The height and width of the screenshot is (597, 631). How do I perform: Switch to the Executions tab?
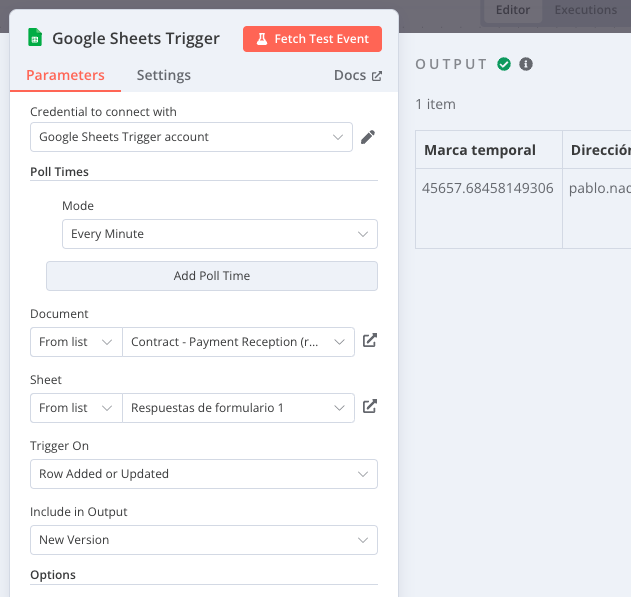click(586, 10)
